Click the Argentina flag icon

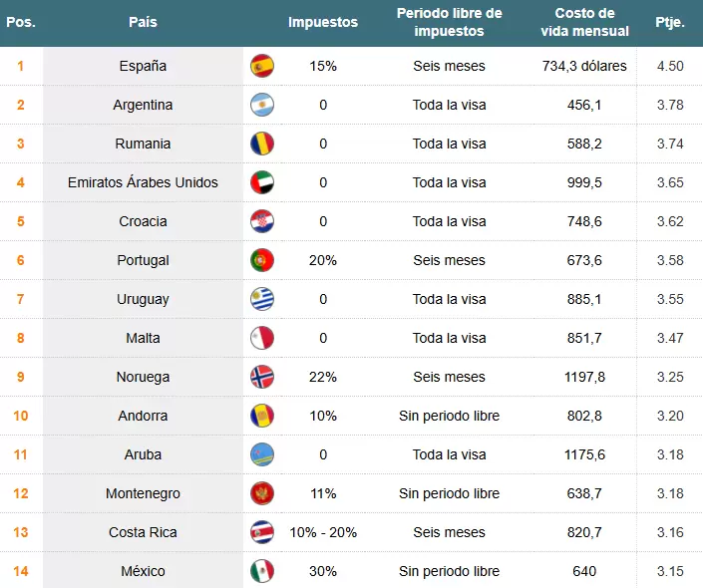[x=262, y=106]
